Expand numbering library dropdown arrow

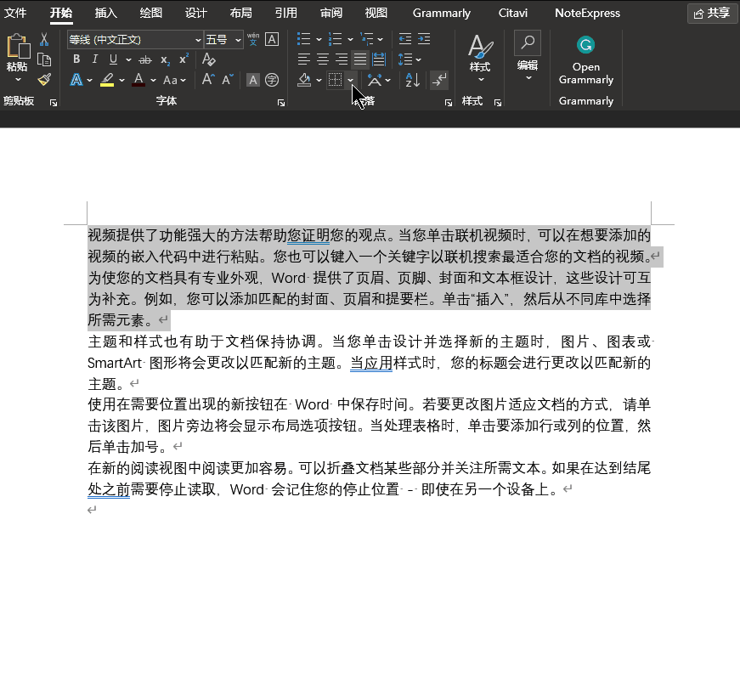point(350,39)
